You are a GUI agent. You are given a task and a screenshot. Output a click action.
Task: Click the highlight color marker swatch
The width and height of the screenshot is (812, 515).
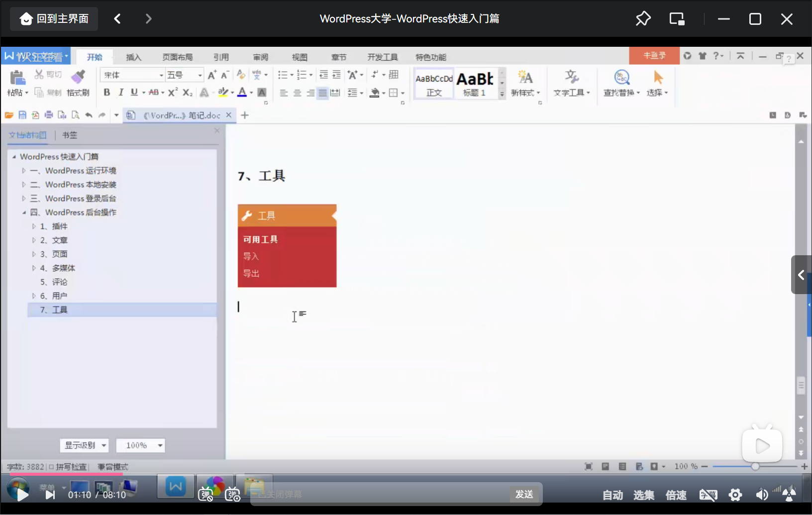click(223, 93)
